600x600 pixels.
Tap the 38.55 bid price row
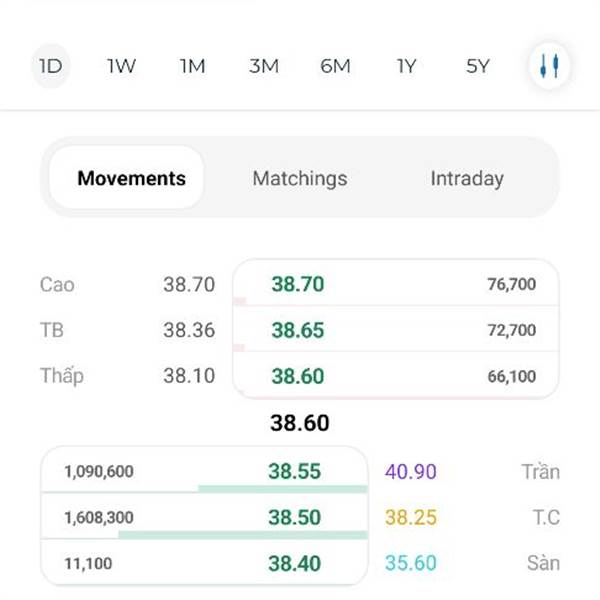[204, 470]
